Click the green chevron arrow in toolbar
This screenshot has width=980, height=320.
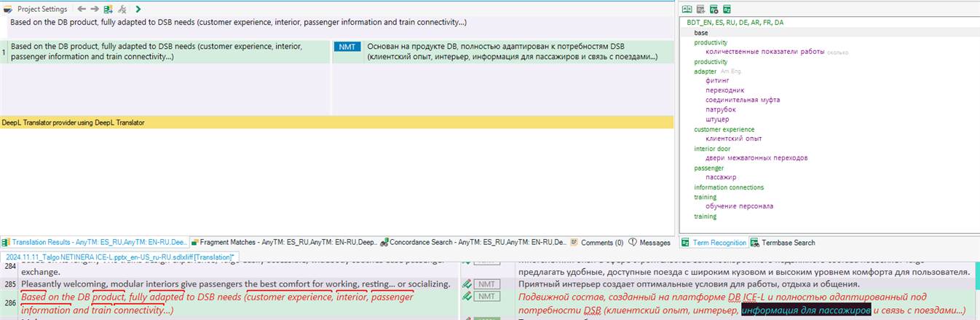tap(138, 9)
